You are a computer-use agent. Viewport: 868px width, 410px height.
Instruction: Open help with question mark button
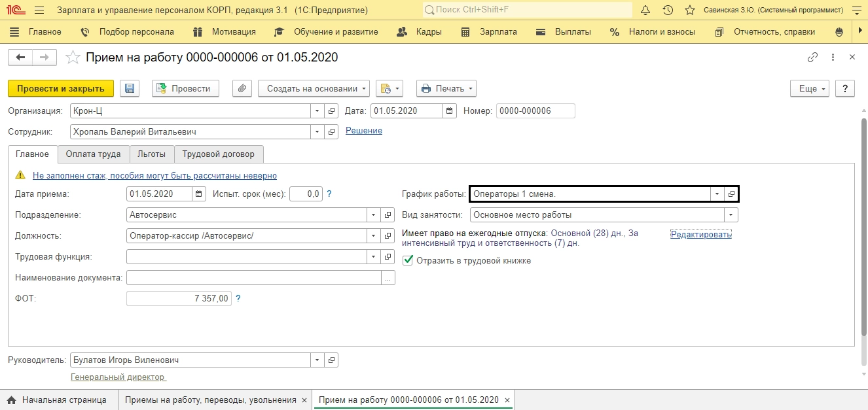point(845,88)
